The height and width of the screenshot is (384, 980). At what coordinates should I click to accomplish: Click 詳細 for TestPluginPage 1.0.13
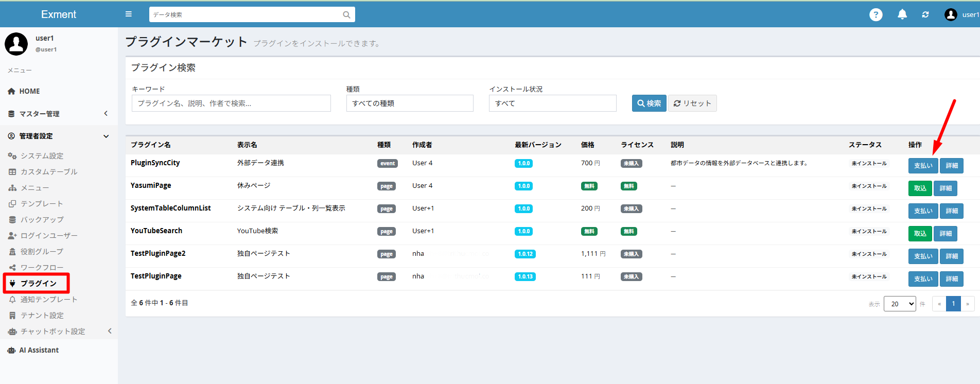(952, 279)
